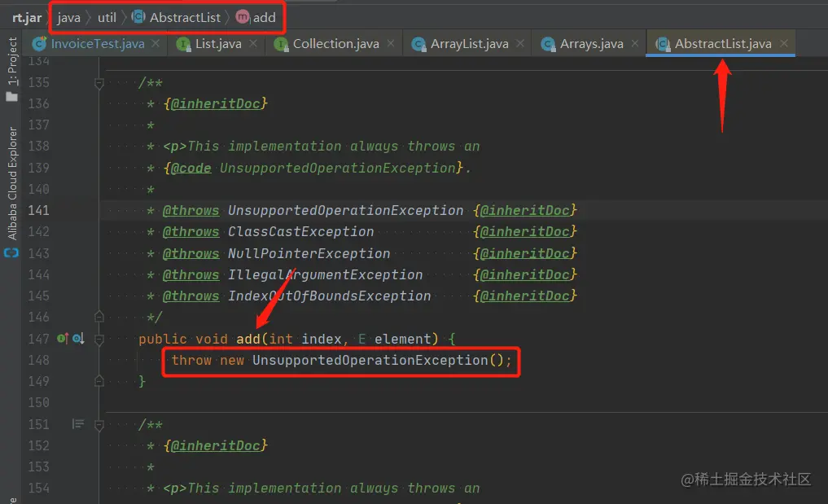
Task: Click the @inheritDoc tag on line 152
Action: (x=216, y=446)
